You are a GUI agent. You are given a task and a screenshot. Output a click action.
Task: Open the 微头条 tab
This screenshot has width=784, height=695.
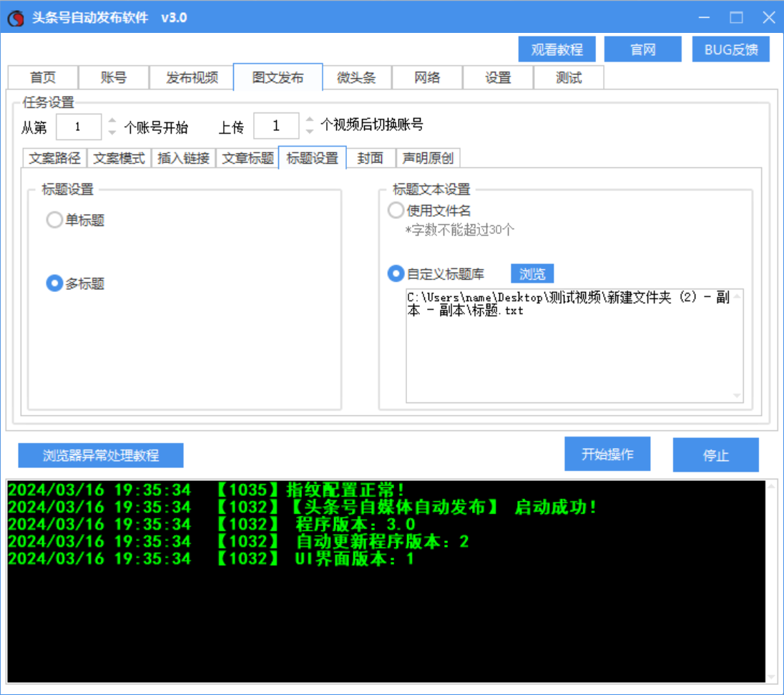click(356, 77)
